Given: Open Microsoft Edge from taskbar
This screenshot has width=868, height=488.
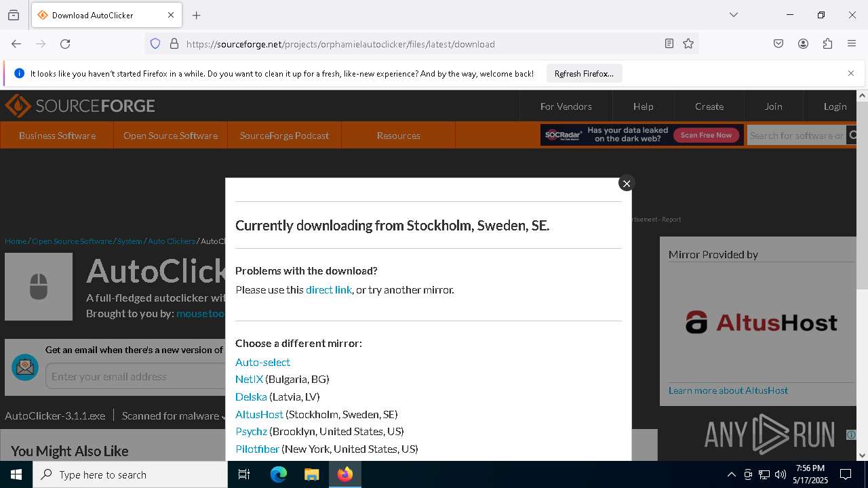Looking at the screenshot, I should click(x=279, y=474).
